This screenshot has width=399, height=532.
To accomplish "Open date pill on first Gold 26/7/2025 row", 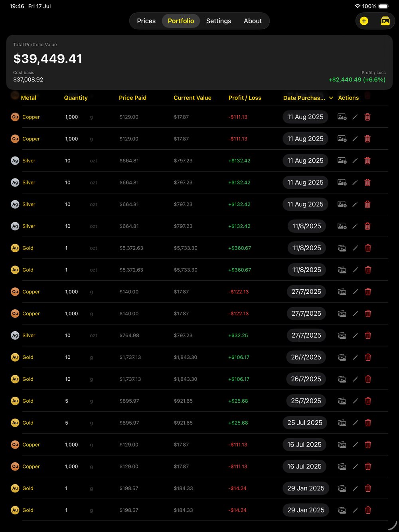I will click(x=306, y=357).
